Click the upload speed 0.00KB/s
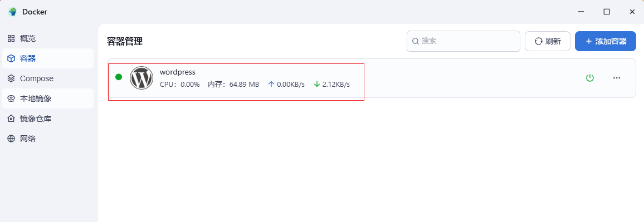The image size is (644, 222). 286,85
